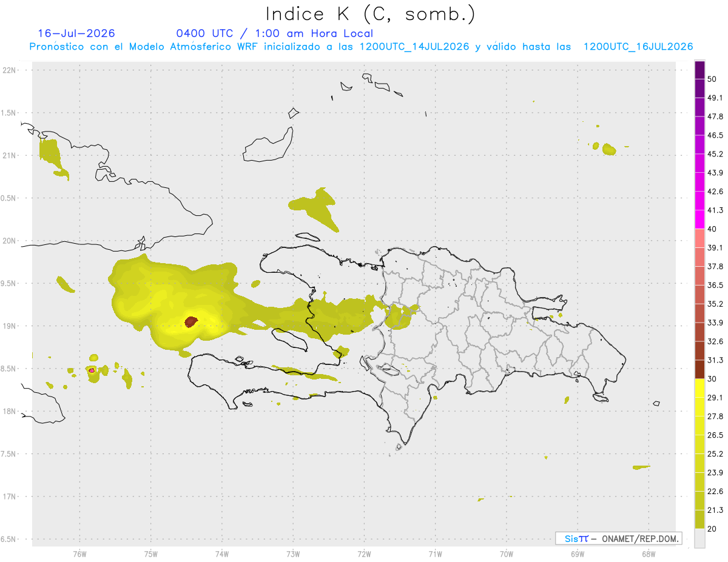Image resolution: width=728 pixels, height=562 pixels.
Task: Click the colorbar value '32.6'
Action: coord(715,341)
